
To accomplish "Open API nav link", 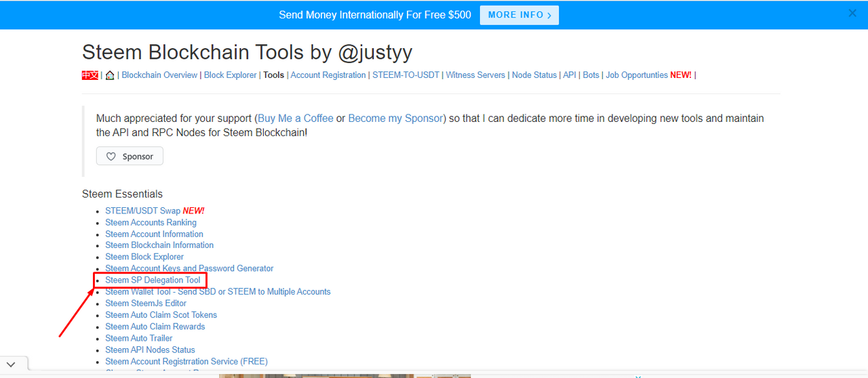I will pos(570,75).
